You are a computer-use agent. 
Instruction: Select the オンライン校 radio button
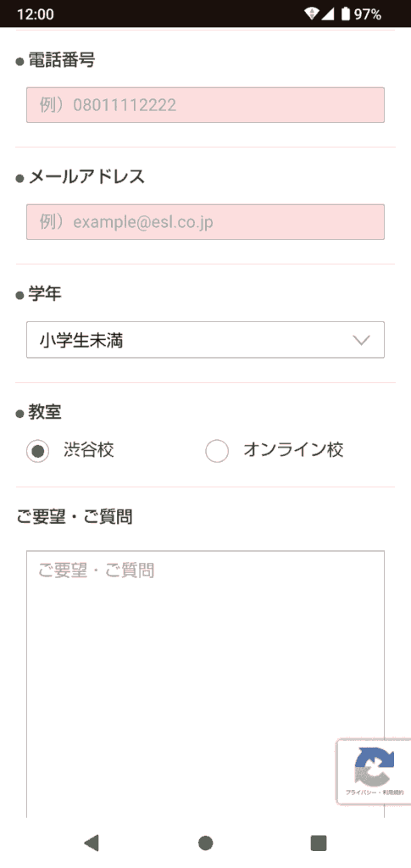(x=217, y=451)
